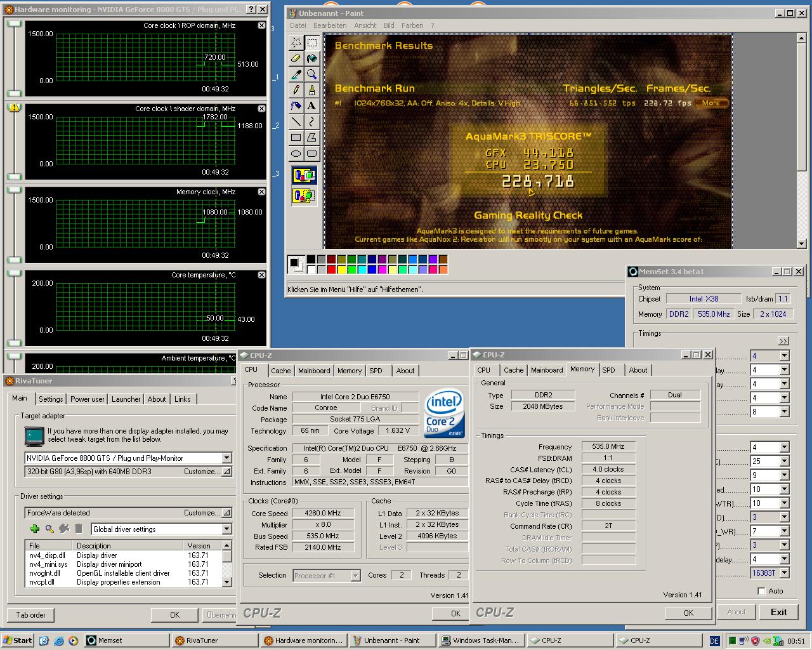Select the Rounded Rectangle tool in Paint

point(311,153)
